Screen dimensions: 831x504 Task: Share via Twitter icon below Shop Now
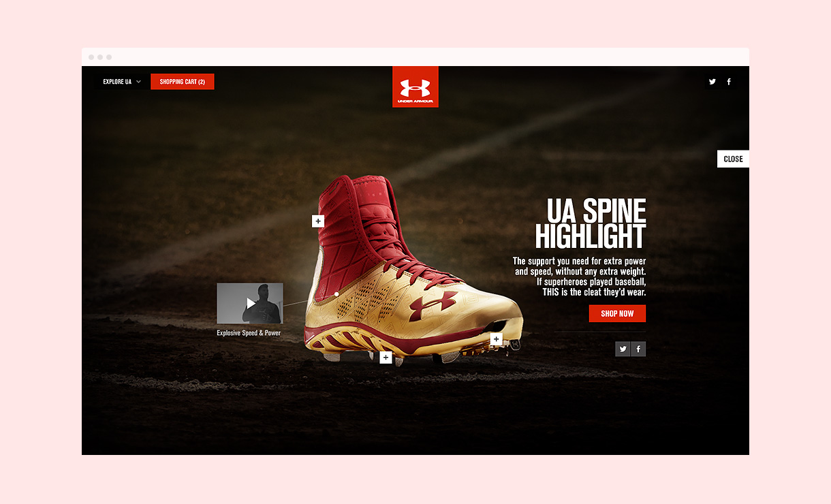(x=623, y=349)
